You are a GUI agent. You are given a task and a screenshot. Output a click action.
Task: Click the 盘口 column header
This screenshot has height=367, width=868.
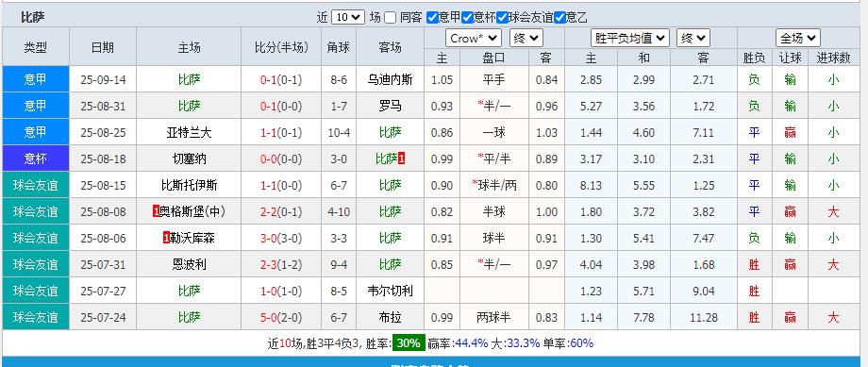point(493,58)
